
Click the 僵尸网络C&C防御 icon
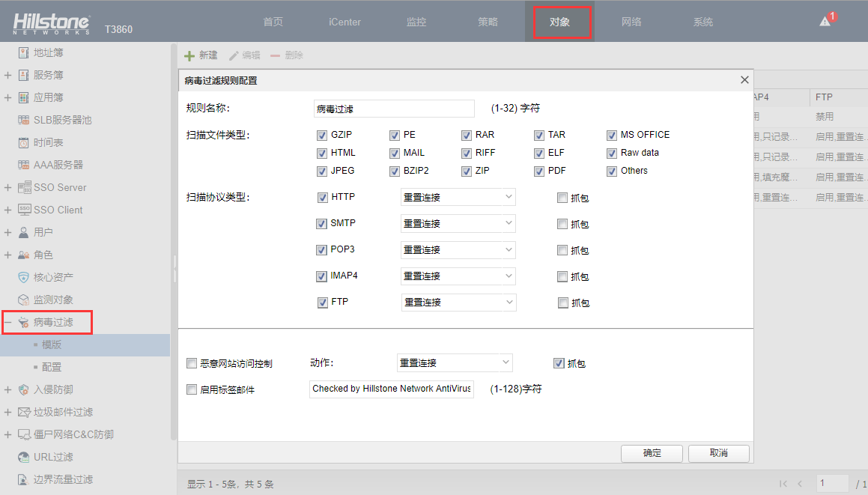pyautogui.click(x=24, y=434)
